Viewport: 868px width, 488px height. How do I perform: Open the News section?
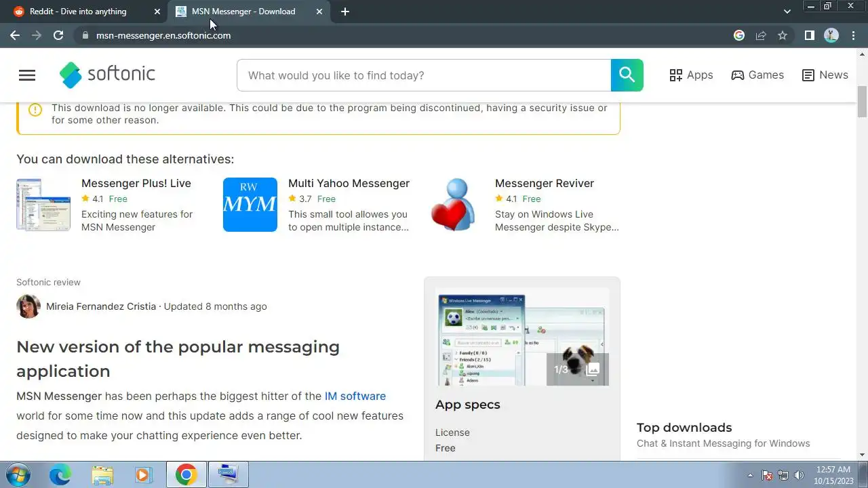(x=825, y=75)
